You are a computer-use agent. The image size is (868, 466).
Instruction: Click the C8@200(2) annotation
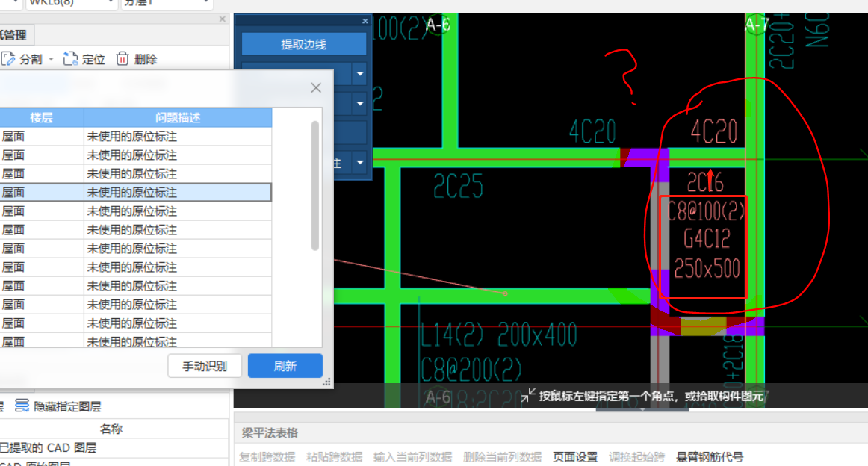(471, 369)
